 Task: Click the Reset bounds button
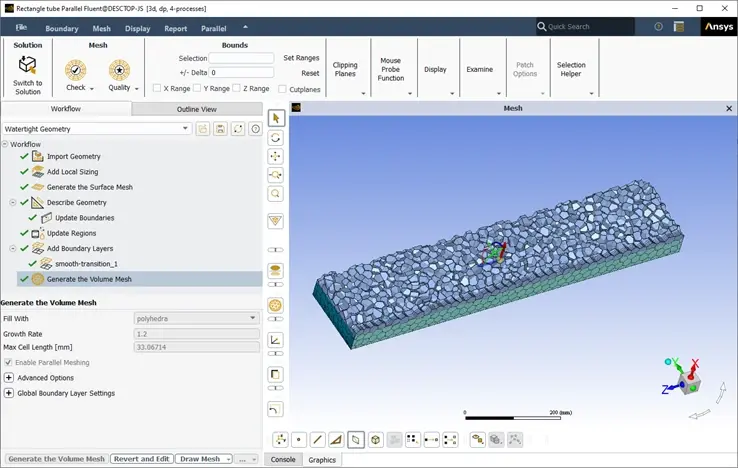pos(310,73)
